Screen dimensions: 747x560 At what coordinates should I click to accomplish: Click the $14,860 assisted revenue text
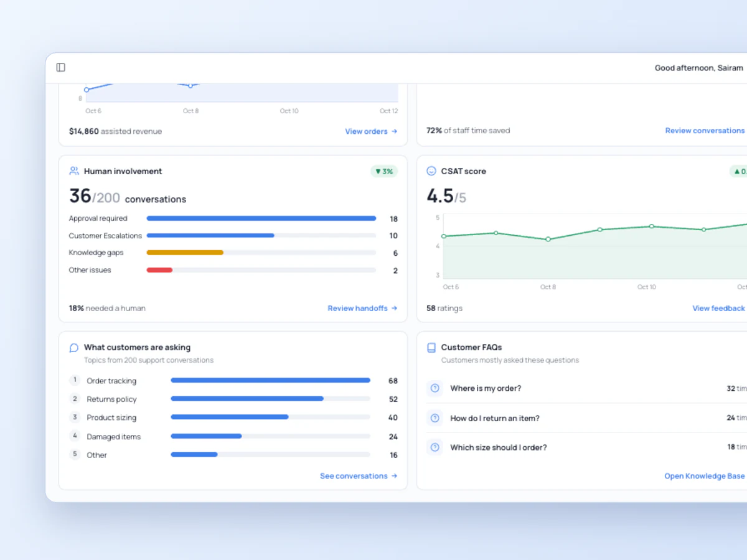(115, 131)
